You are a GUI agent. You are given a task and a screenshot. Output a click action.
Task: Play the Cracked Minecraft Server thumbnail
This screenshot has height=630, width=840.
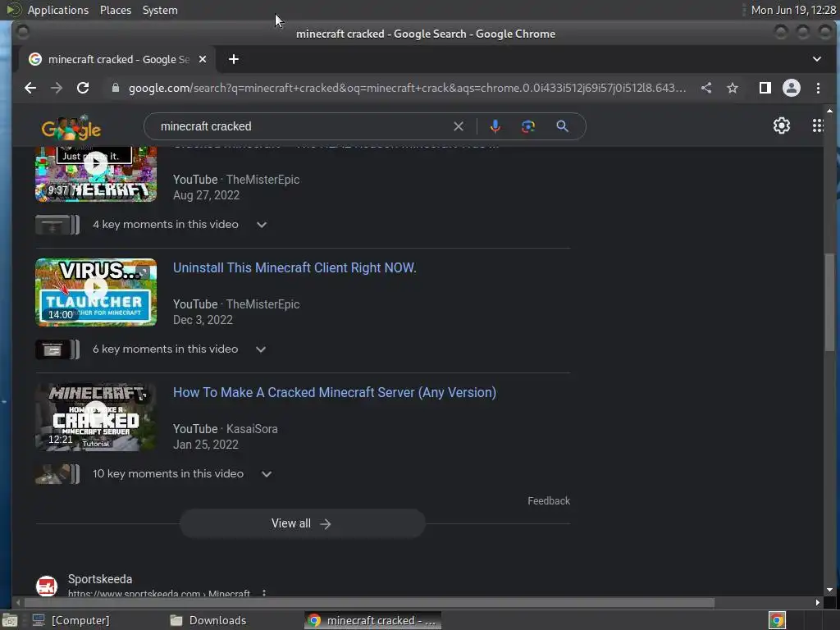(96, 417)
